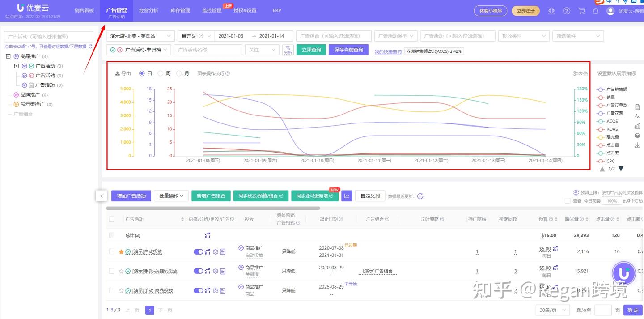This screenshot has height=319, width=644.
Task: Open 30条/页 page size dropdown
Action: [553, 310]
